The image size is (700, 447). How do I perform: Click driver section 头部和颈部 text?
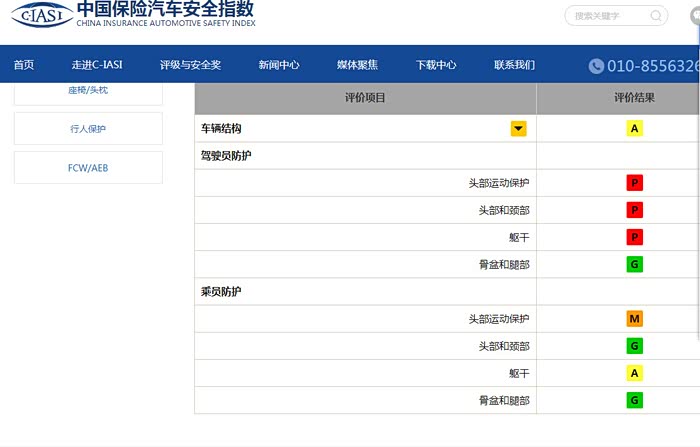click(504, 210)
